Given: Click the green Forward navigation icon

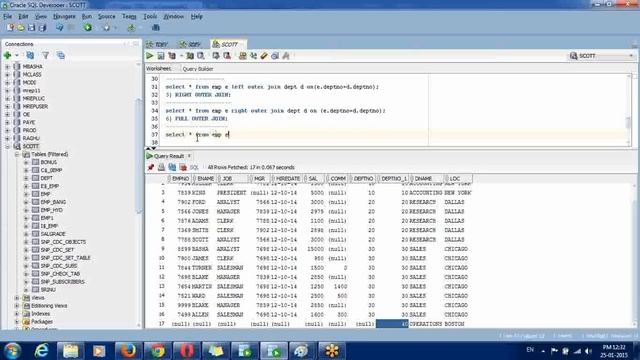Looking at the screenshot, I should click(x=88, y=28).
